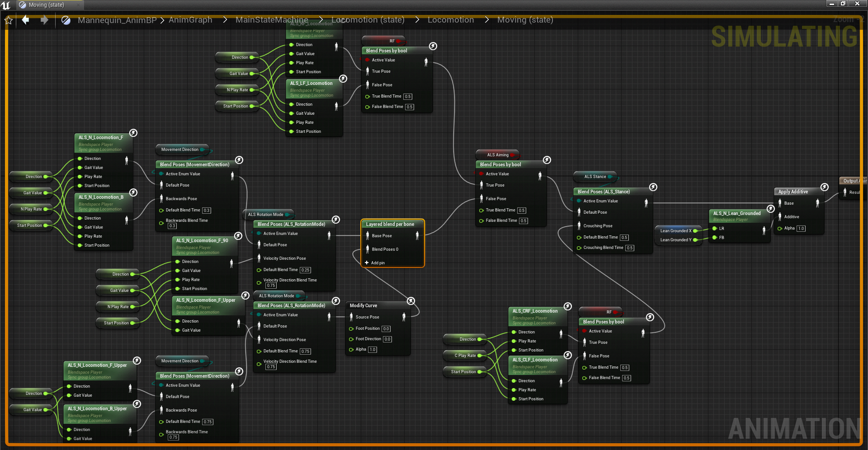Edit Default Blend Time on Blend Poses (ALS_Stance)
The height and width of the screenshot is (450, 868).
pos(624,237)
